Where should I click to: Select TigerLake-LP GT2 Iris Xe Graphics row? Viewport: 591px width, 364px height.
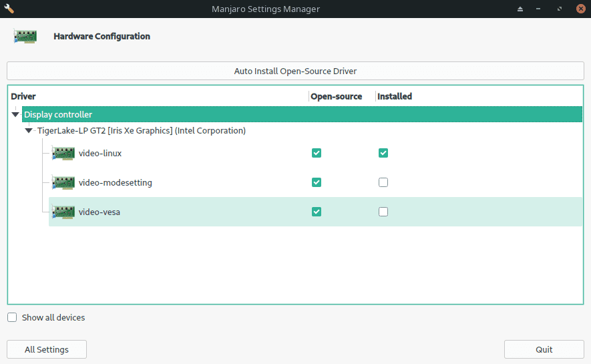142,130
